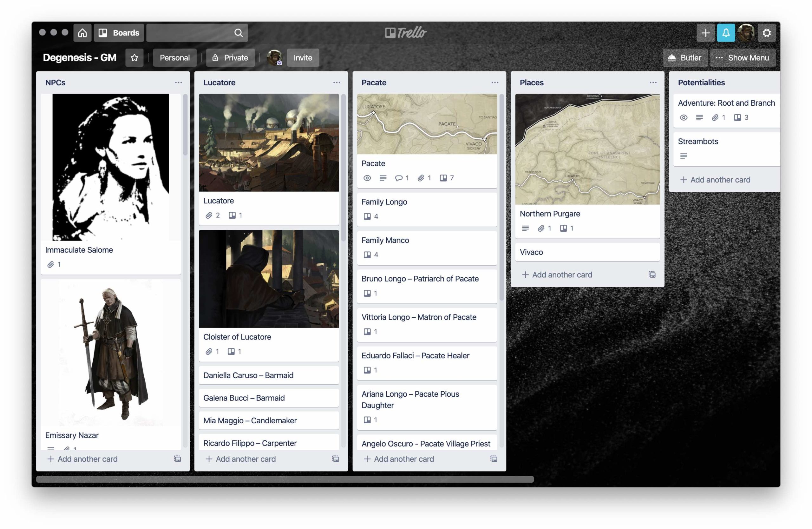Open Ariana Longo – Pacate Pious Daughter
Screen dimensions: 812x529
tap(427, 407)
